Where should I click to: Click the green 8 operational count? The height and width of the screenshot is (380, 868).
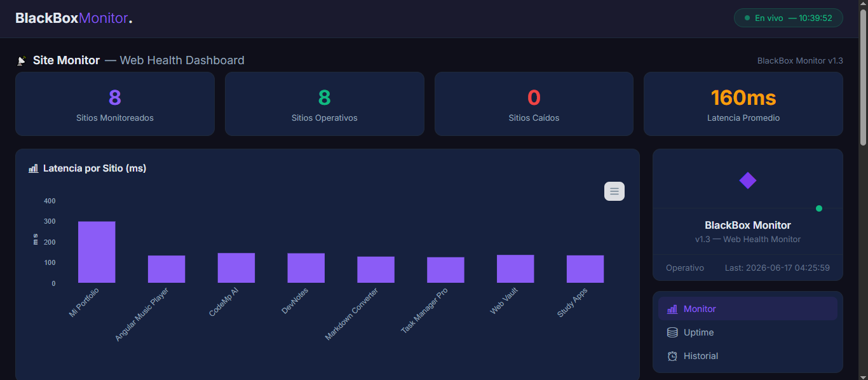coord(325,97)
